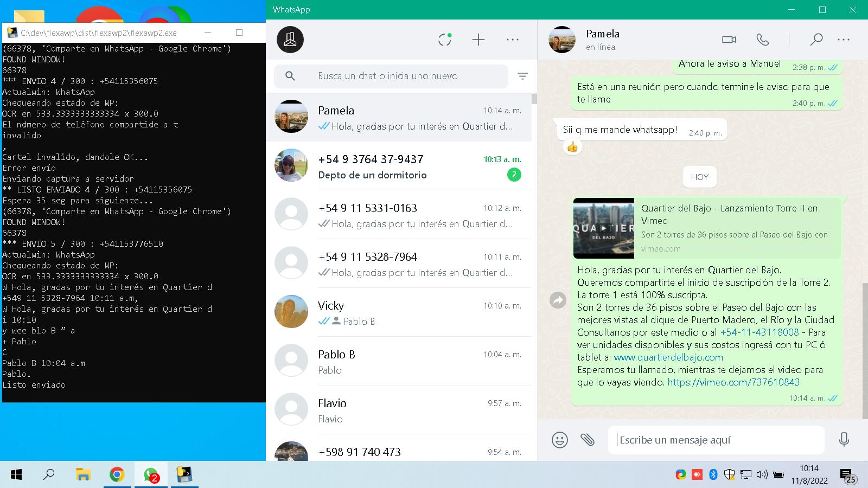Start a new chat with plus icon
The width and height of the screenshot is (868, 488).
tap(478, 40)
